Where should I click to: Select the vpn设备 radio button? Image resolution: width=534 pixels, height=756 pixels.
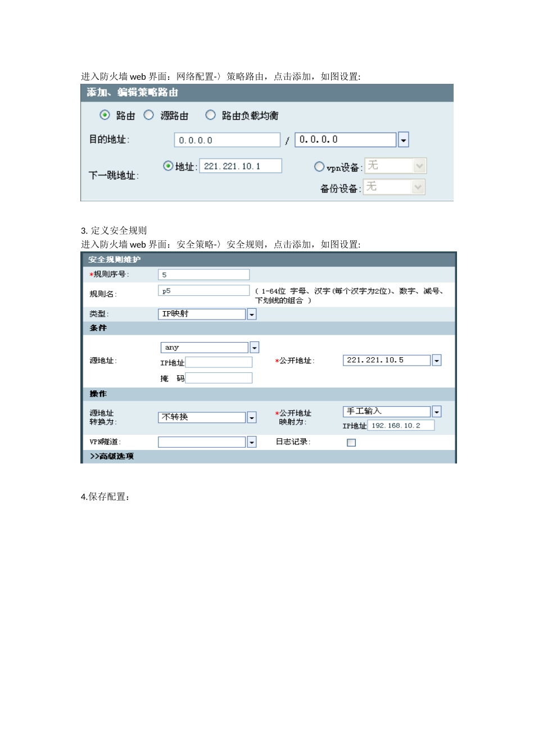(x=319, y=166)
